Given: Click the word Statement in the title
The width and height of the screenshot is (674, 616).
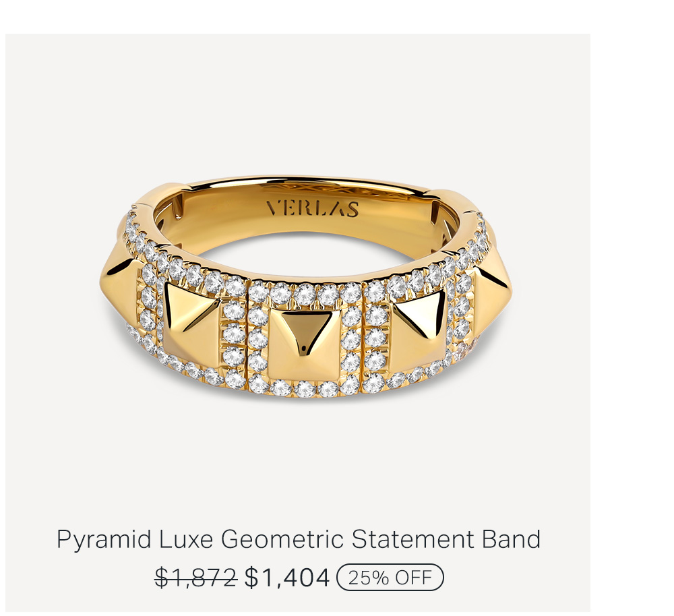Looking at the screenshot, I should [x=413, y=539].
